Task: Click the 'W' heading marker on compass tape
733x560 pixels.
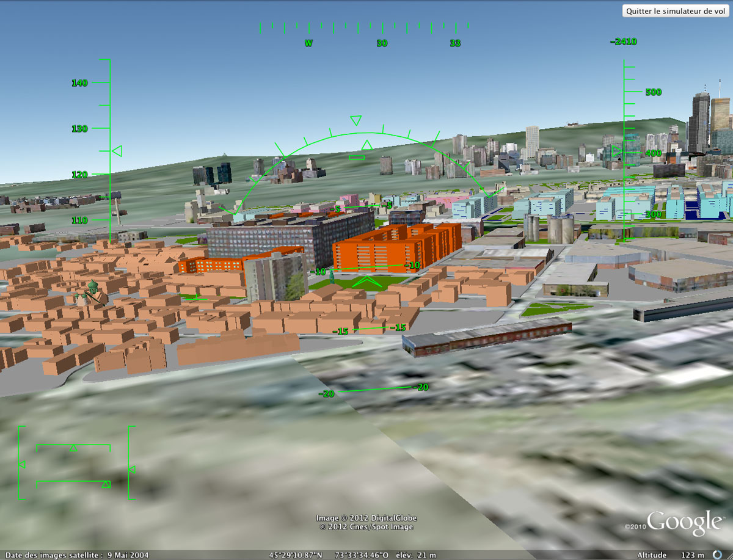Action: pos(308,43)
